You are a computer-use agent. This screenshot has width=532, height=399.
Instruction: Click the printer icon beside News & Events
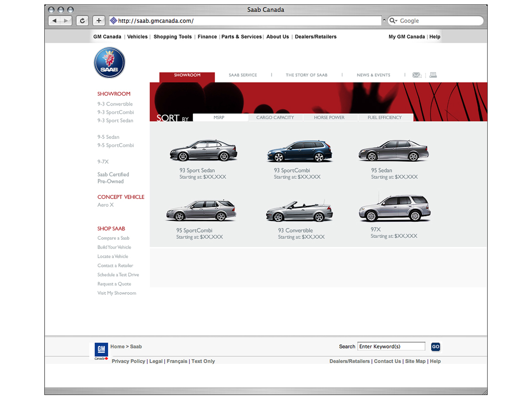coord(433,75)
